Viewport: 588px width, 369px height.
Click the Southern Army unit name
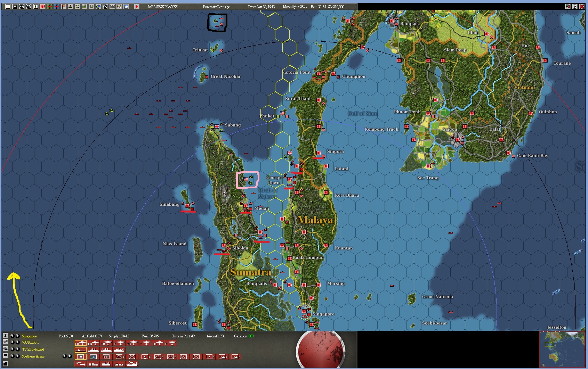click(x=33, y=356)
